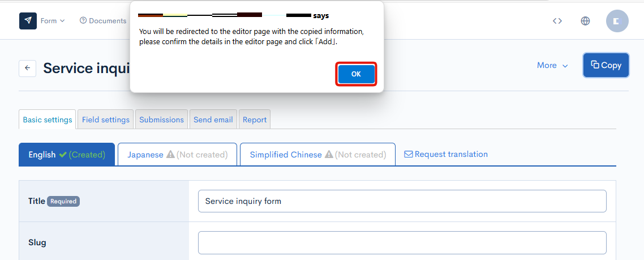Open the user avatar menu
644x260 pixels.
point(617,21)
